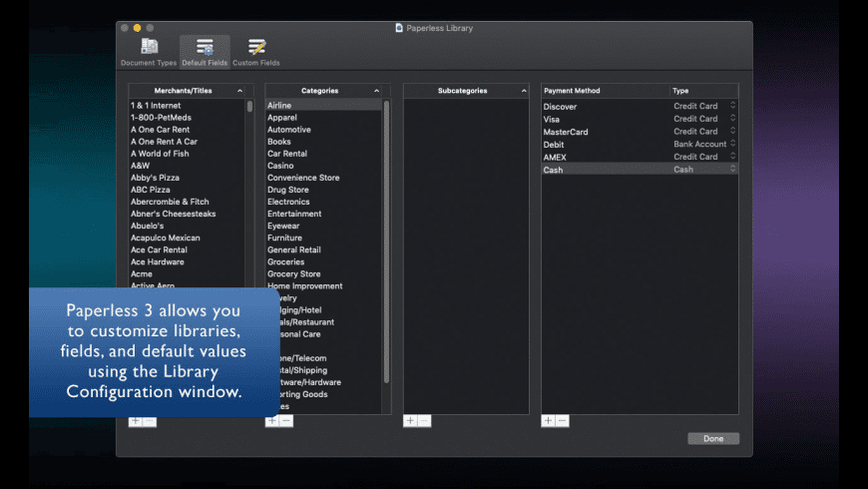Select merchant Abby's Pizza
The width and height of the screenshot is (868, 489).
187,178
